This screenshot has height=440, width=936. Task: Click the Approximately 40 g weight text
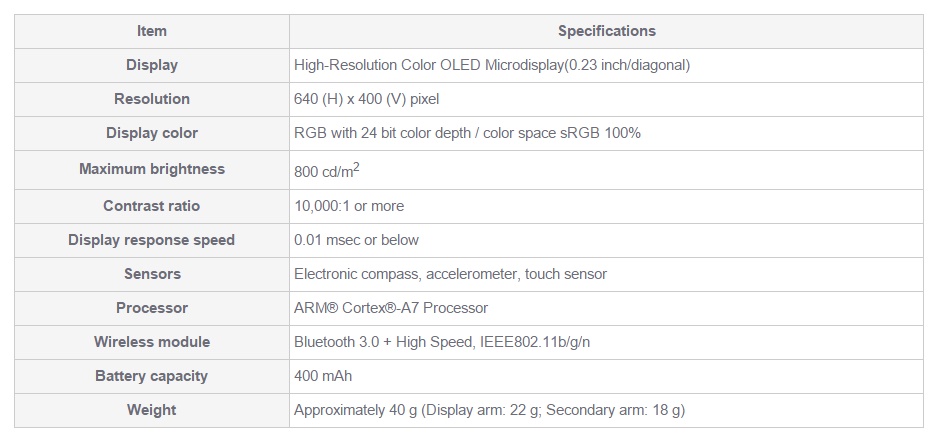click(x=489, y=410)
